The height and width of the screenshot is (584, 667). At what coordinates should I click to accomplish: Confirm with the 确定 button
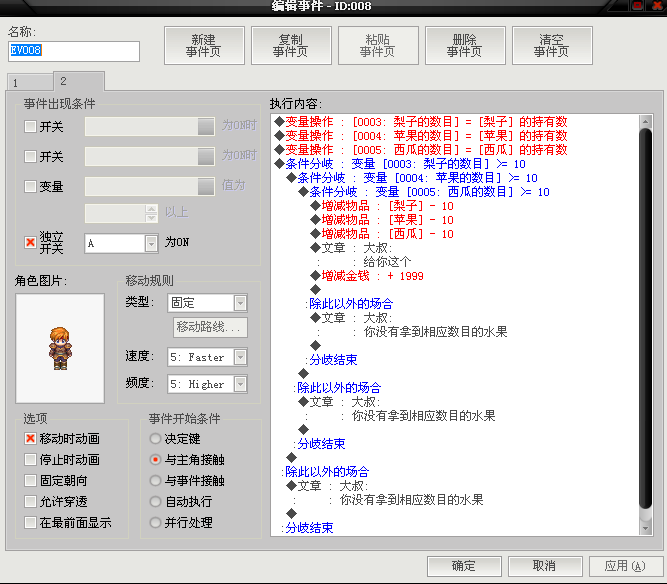tap(464, 566)
